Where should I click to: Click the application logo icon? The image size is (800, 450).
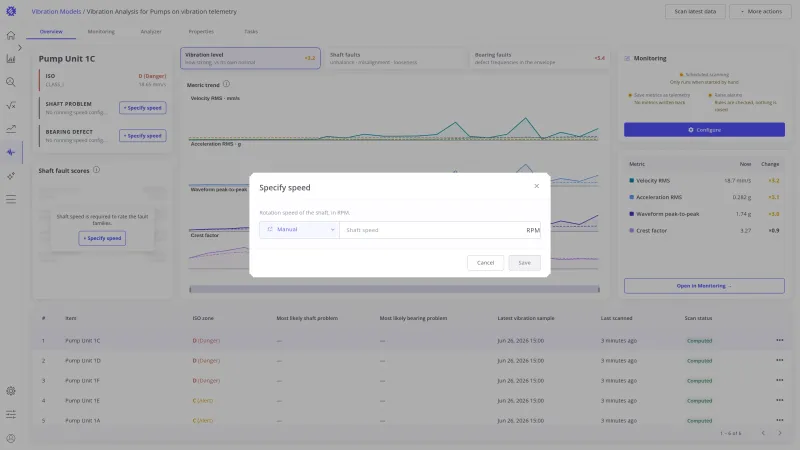(11, 11)
